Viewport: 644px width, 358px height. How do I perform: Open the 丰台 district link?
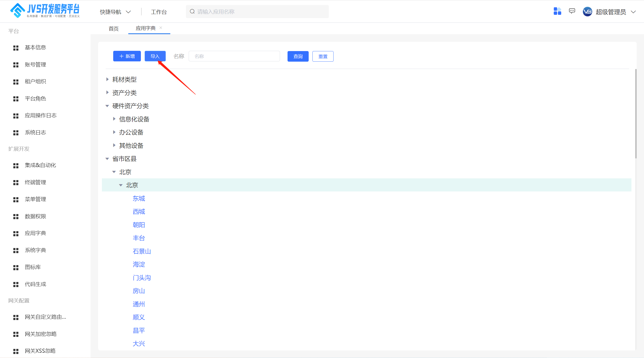click(139, 238)
